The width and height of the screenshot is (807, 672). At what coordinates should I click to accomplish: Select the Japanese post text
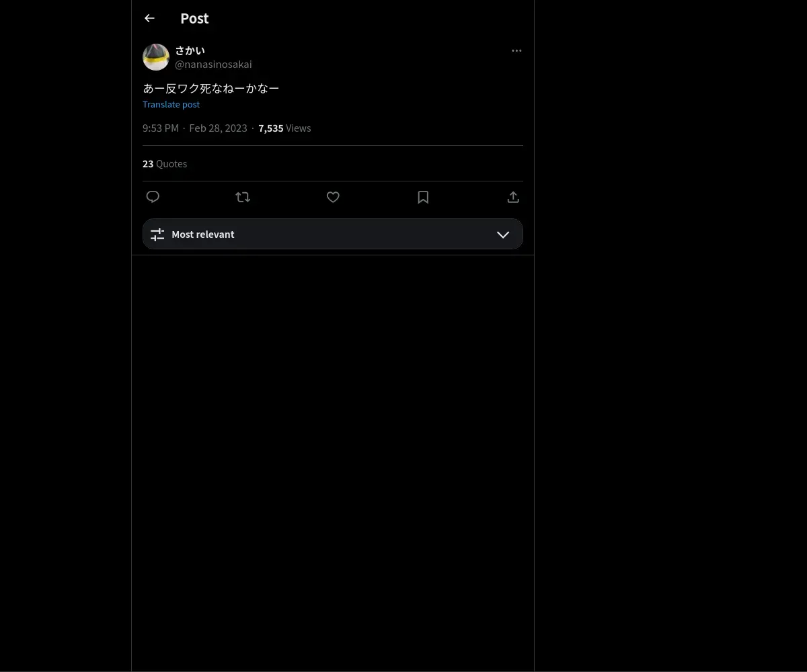tap(210, 88)
